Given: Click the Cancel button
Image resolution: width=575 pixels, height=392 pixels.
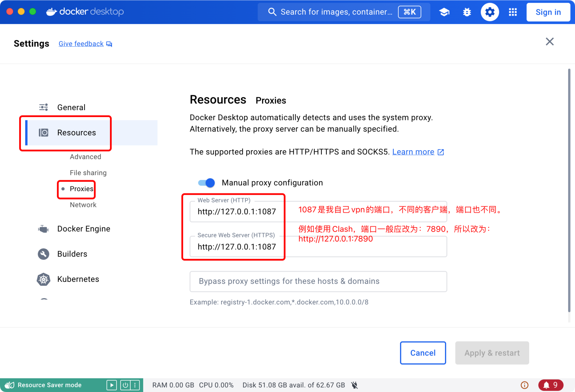Looking at the screenshot, I should click(423, 353).
